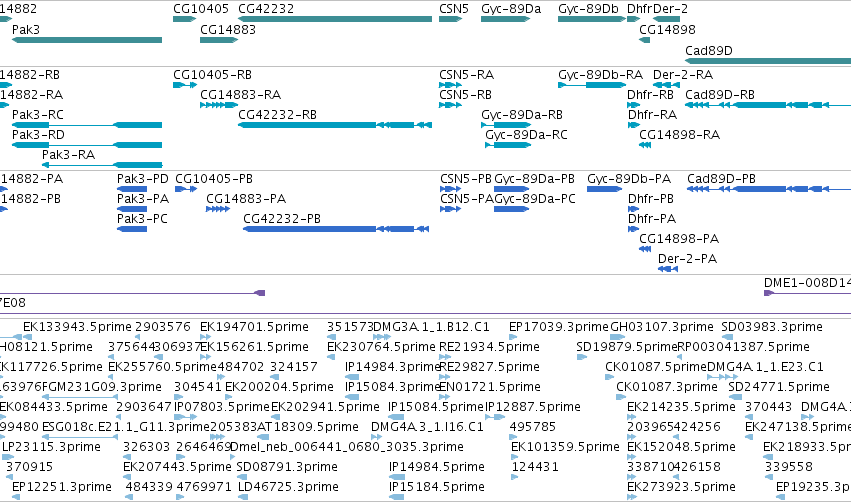
Task: Open EST SD03983.3prime
Action: click(727, 337)
